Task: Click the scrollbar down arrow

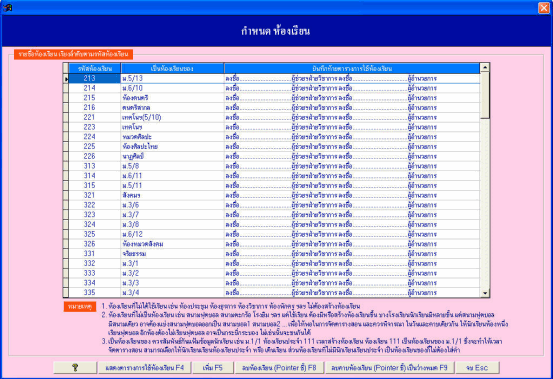Action: coord(485,293)
